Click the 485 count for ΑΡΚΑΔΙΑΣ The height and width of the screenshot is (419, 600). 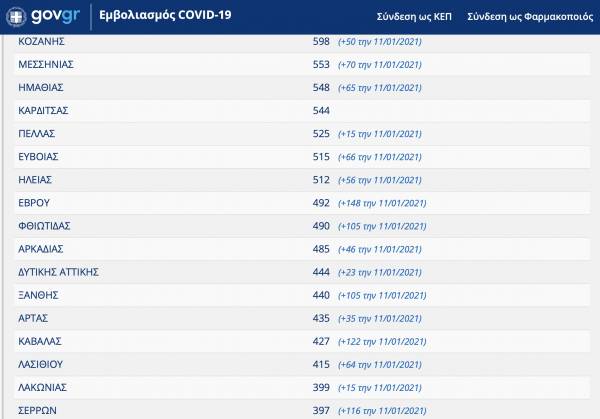[321, 249]
